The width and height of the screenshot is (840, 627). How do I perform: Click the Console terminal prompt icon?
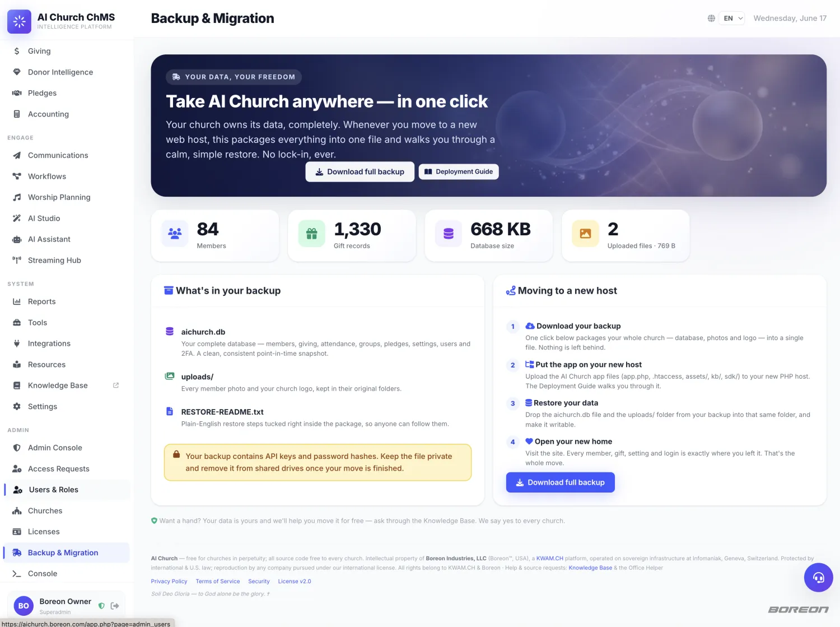point(17,574)
